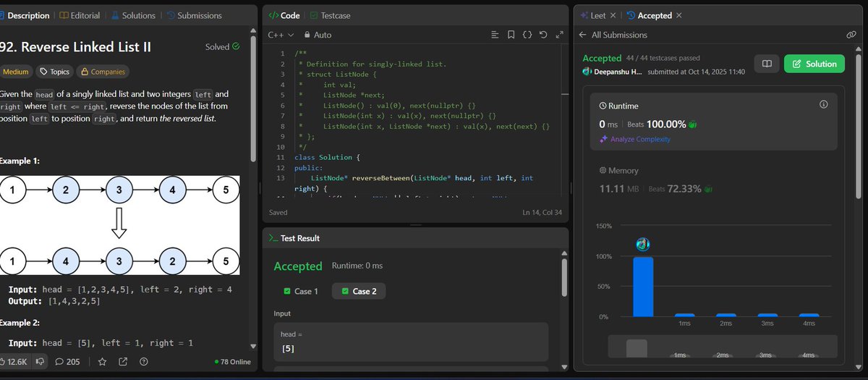
Task: Click the Medium difficulty badge
Action: 16,72
